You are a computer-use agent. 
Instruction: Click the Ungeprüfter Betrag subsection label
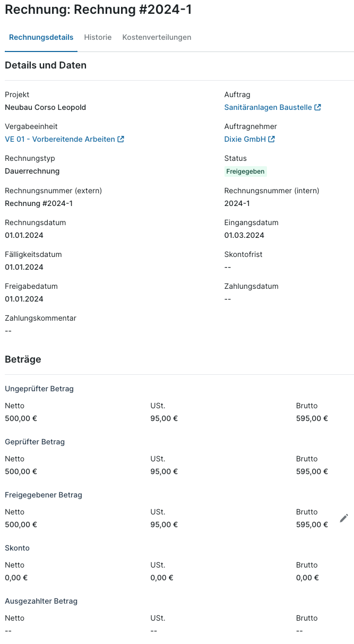click(x=39, y=389)
